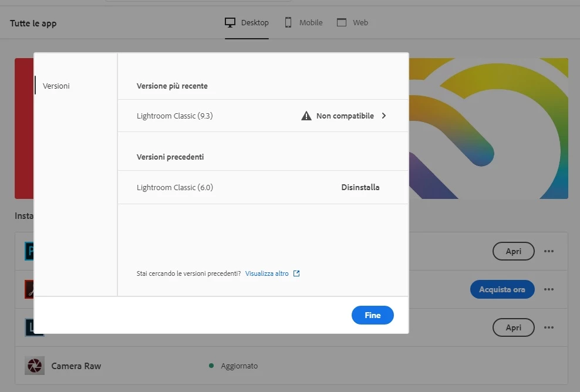The height and width of the screenshot is (392, 580).
Task: Open more options for first app row
Action: (549, 251)
